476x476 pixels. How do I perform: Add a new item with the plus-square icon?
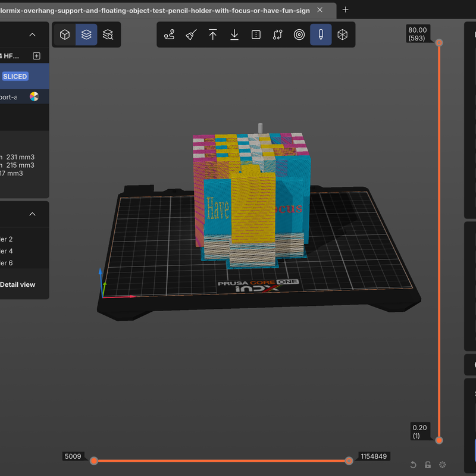tap(36, 56)
